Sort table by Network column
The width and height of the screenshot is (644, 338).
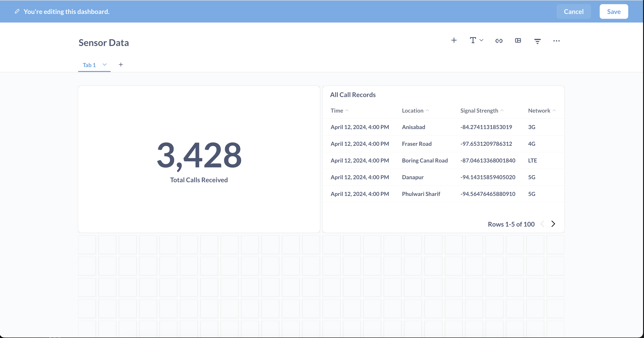[539, 110]
